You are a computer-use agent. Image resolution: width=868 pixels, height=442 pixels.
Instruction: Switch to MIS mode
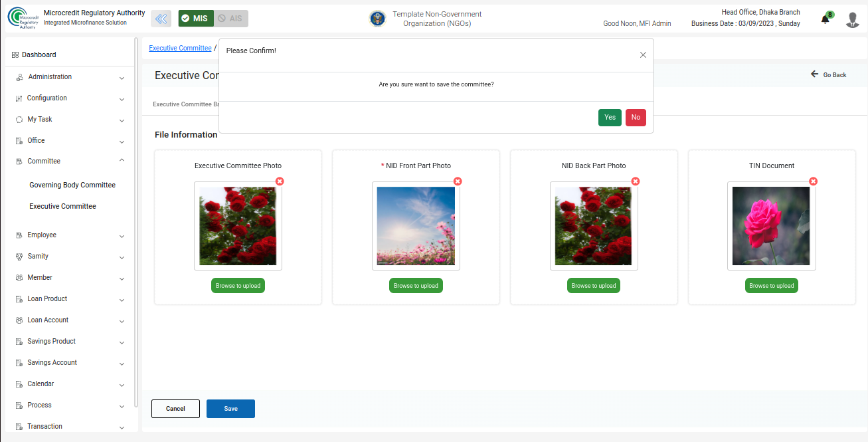[196, 19]
